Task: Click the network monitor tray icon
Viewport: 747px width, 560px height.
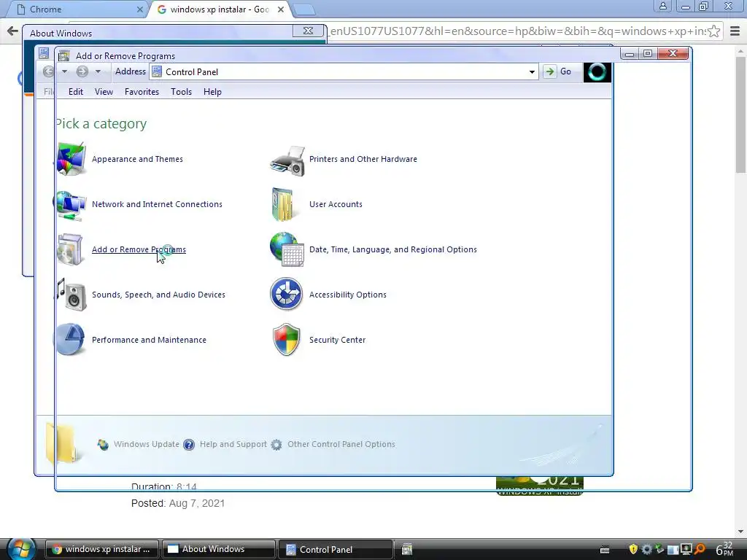Action: [x=686, y=549]
